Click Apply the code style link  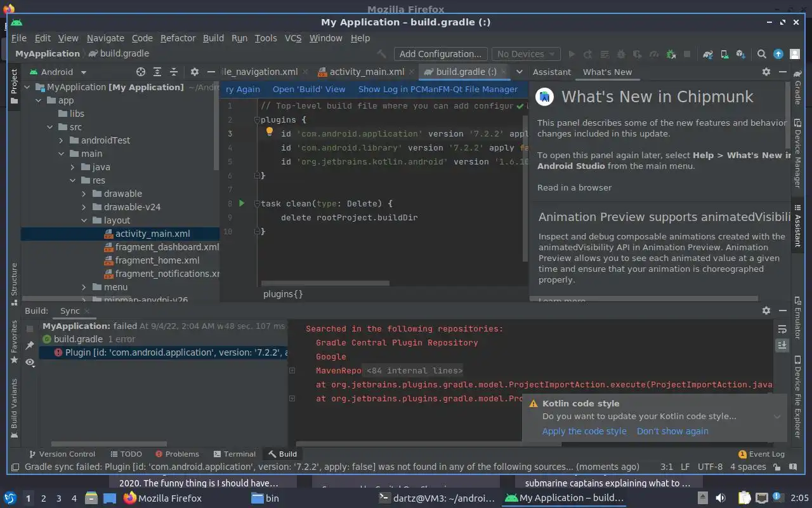[584, 431]
